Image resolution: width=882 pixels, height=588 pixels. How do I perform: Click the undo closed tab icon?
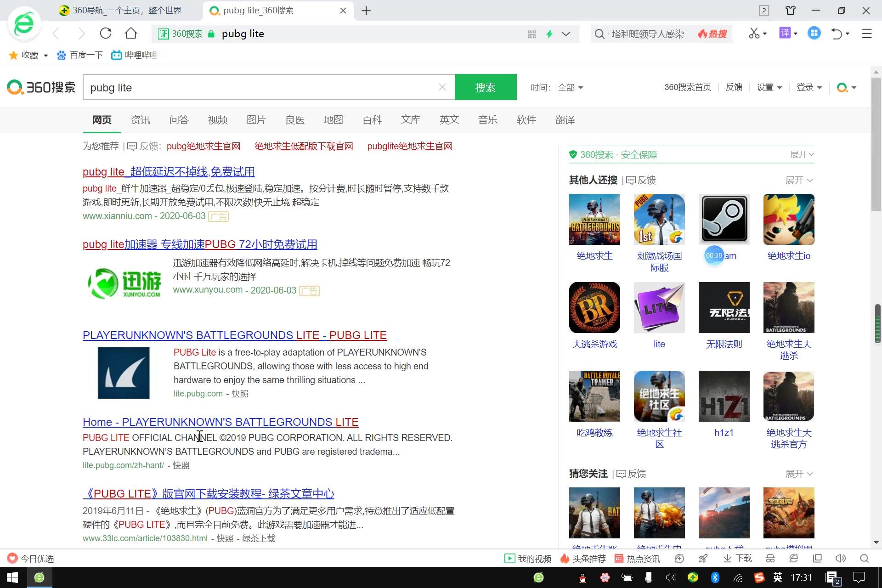tap(837, 34)
